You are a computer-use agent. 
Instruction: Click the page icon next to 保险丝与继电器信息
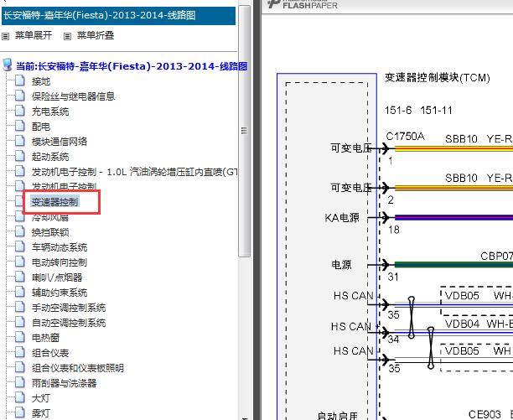tap(20, 96)
